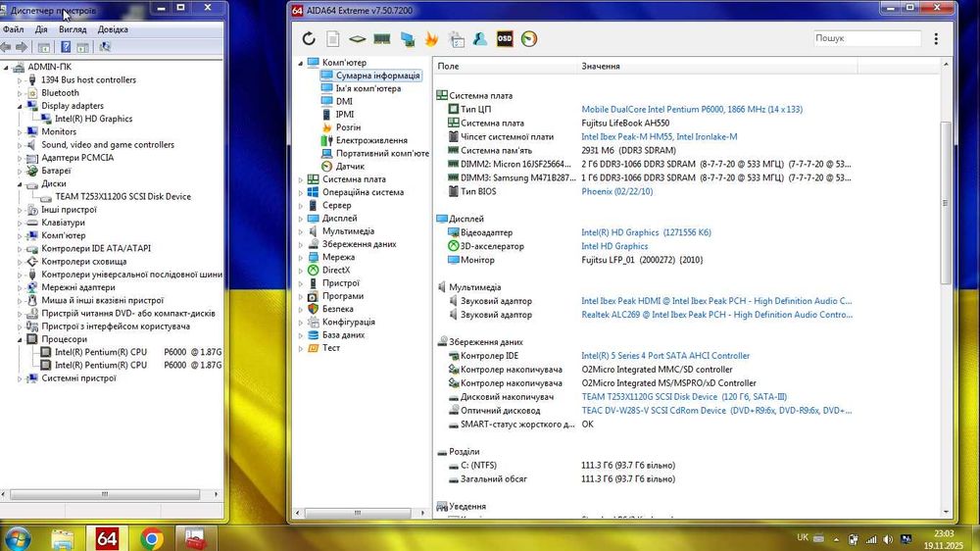Viewport: 980px width, 551px height.
Task: Click the Device Manager forward arrow
Action: (22, 47)
